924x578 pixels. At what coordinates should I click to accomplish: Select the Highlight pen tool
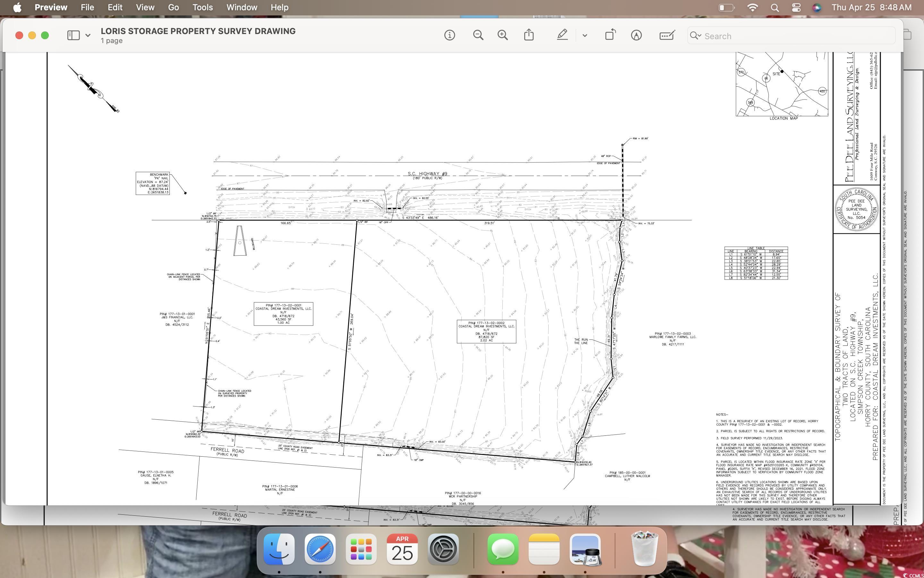coord(562,35)
